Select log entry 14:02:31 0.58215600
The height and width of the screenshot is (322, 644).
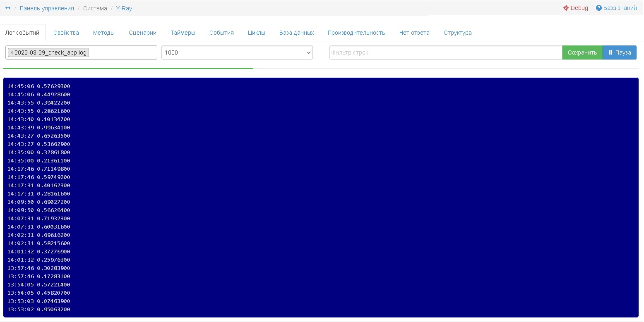(x=39, y=243)
